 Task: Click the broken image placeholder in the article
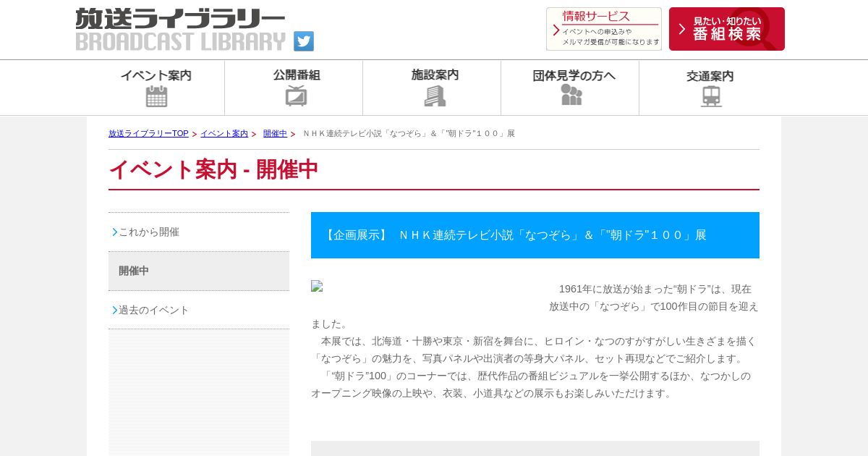click(317, 286)
